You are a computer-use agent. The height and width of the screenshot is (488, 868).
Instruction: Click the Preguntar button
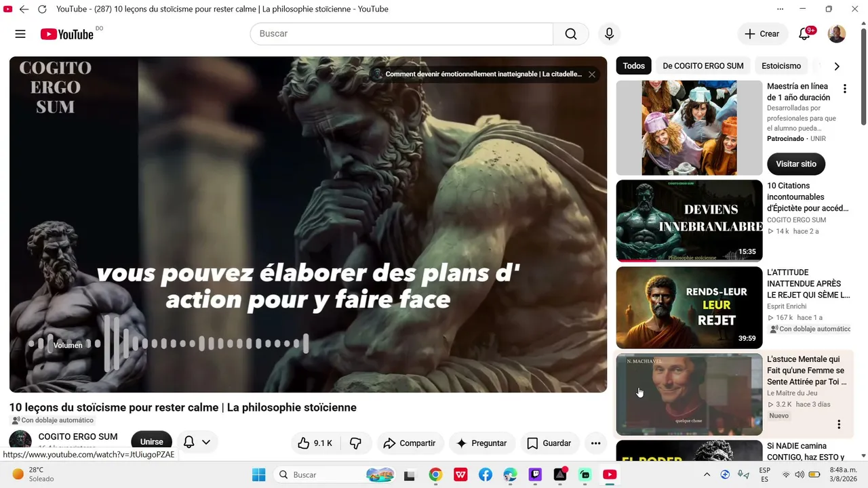tap(481, 443)
